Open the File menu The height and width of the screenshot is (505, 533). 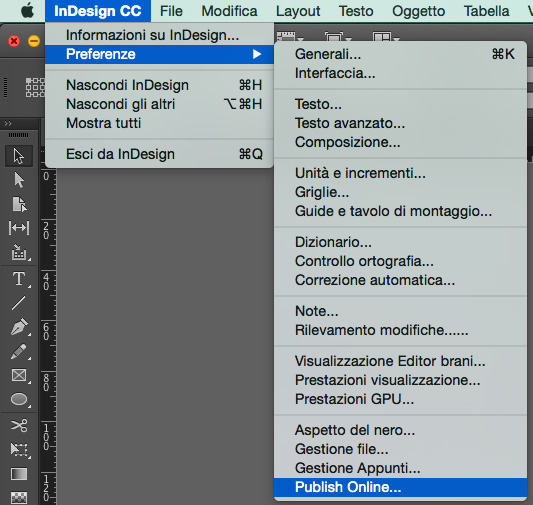(171, 11)
